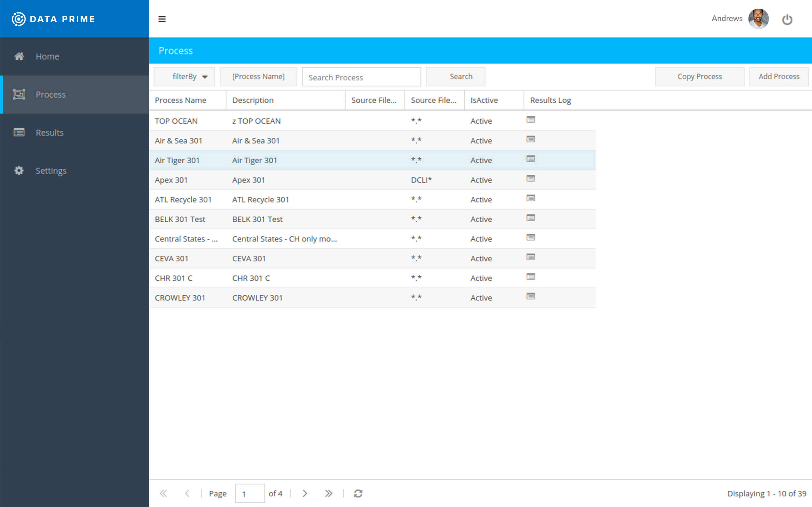Viewport: 812px width, 507px height.
Task: Open the hamburger navigation menu
Action: [162, 19]
